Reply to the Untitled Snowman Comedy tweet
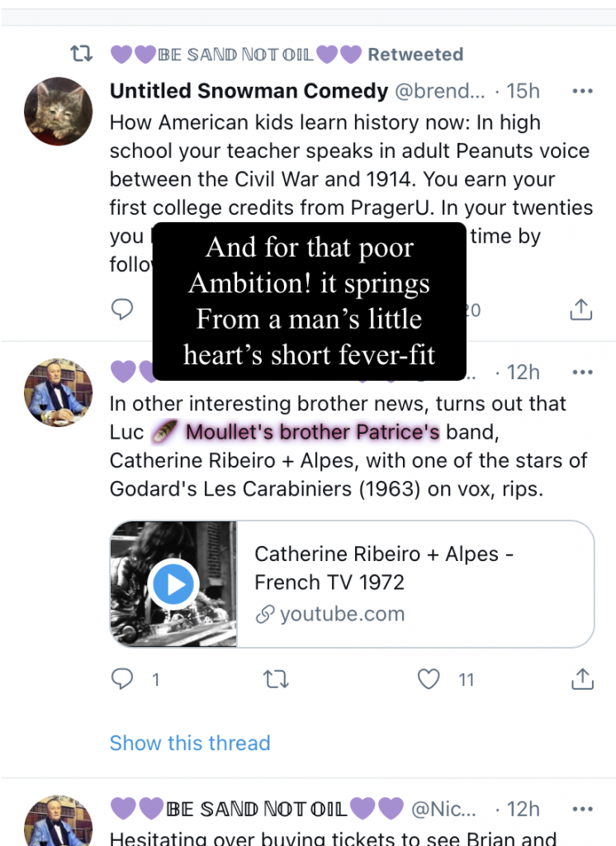 [122, 309]
